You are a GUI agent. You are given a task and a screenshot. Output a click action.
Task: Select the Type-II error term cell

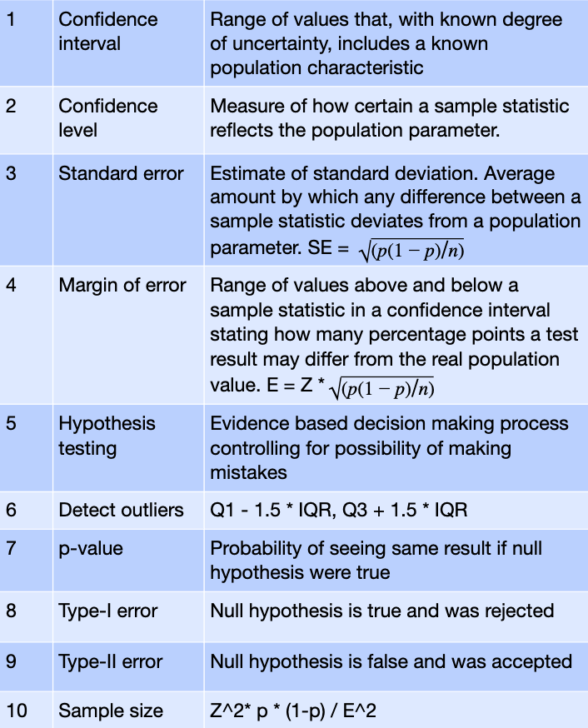tap(128, 666)
